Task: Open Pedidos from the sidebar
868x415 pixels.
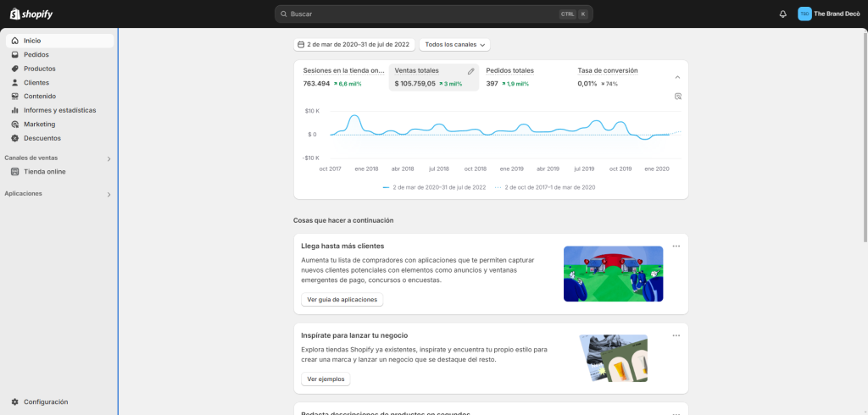Action: coord(36,54)
